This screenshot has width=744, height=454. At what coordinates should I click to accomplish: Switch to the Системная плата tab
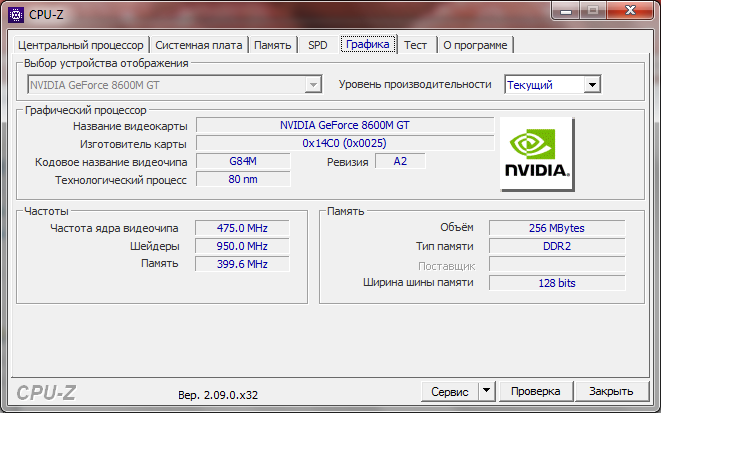click(x=199, y=45)
